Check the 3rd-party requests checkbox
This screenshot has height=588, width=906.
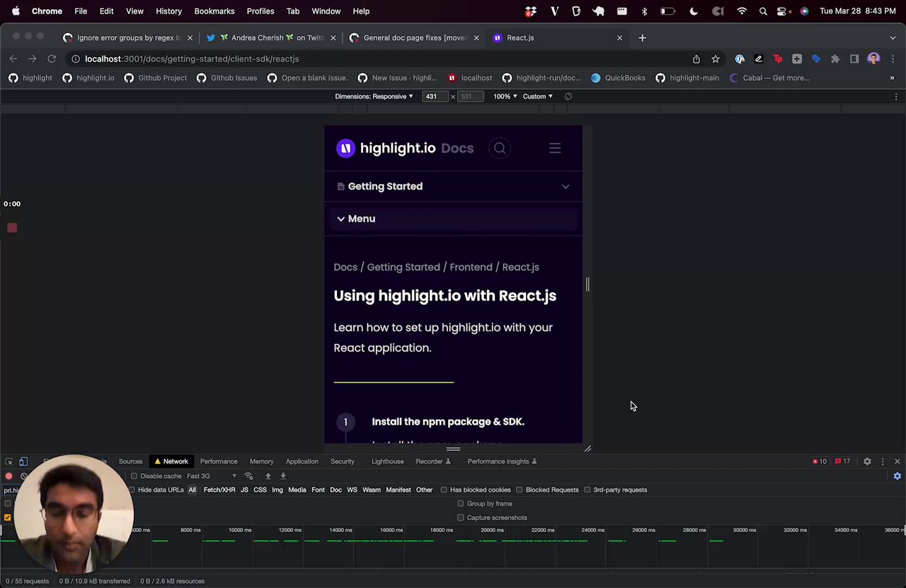tap(587, 490)
